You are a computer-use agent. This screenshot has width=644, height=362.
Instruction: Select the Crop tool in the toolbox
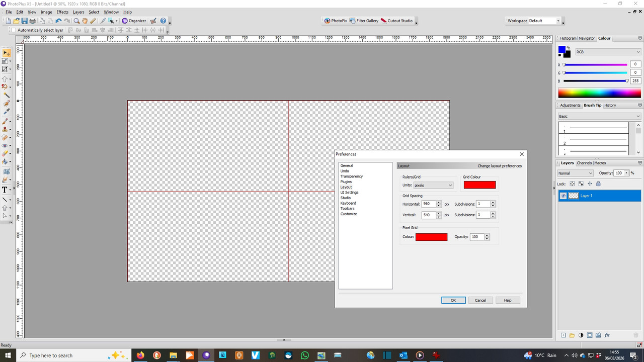coord(6,69)
